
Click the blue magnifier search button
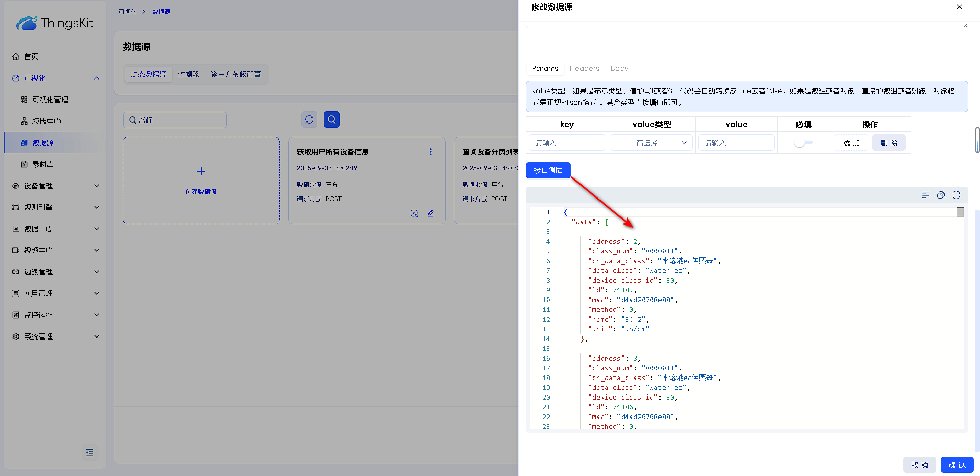(332, 120)
